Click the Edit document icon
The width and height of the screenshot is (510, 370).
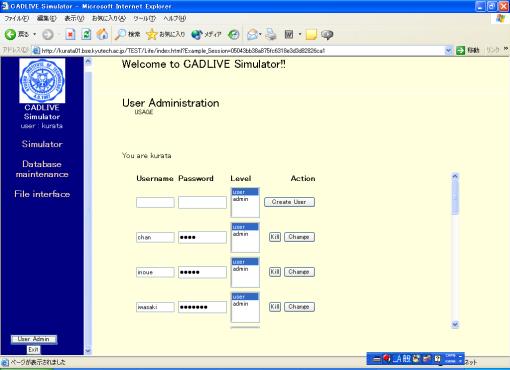point(289,34)
